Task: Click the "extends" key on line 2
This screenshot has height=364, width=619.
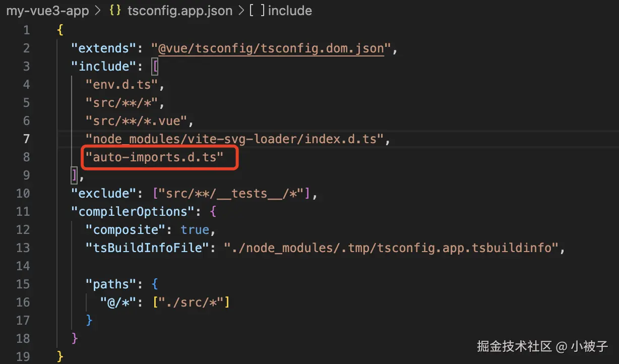Action: pyautogui.click(x=100, y=48)
